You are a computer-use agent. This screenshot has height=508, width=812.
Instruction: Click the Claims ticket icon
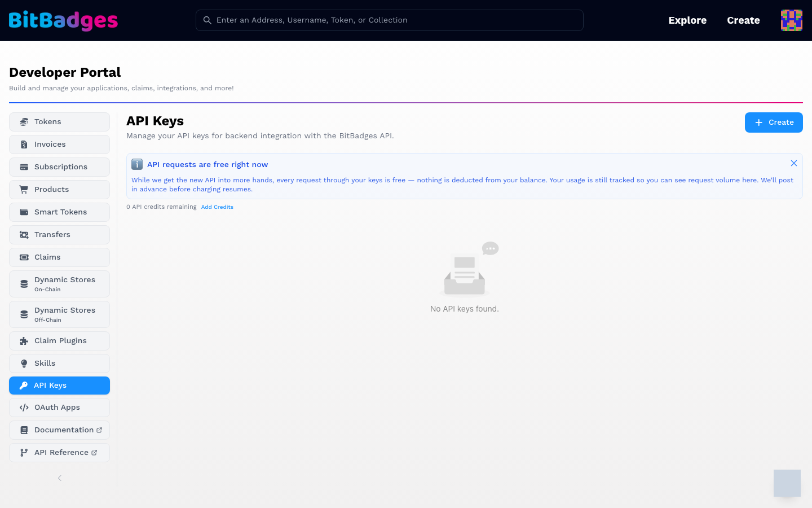coord(24,257)
